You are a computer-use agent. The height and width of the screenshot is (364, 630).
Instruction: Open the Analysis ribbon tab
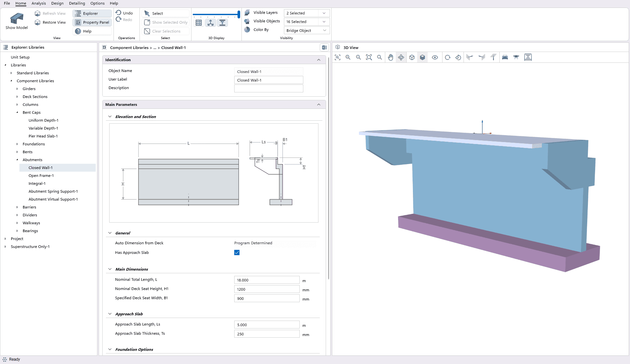coord(38,3)
